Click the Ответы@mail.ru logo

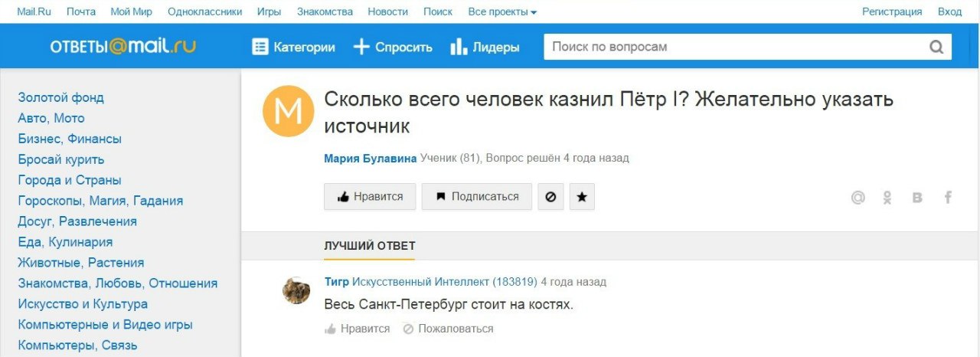click(x=123, y=47)
